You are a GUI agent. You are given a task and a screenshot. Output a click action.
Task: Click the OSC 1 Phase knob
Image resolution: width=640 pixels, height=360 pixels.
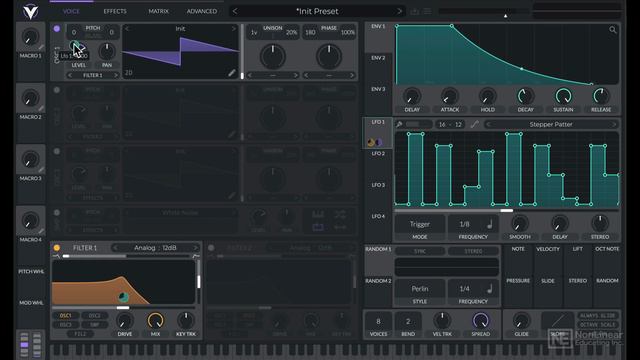point(329,56)
